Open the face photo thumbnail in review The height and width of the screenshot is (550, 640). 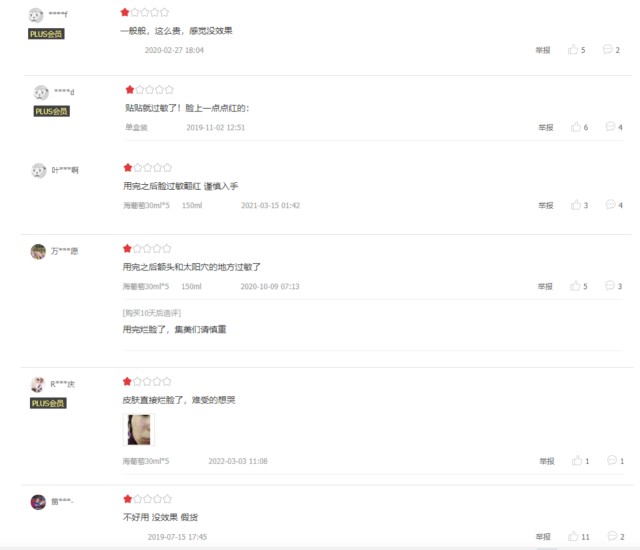point(139,430)
